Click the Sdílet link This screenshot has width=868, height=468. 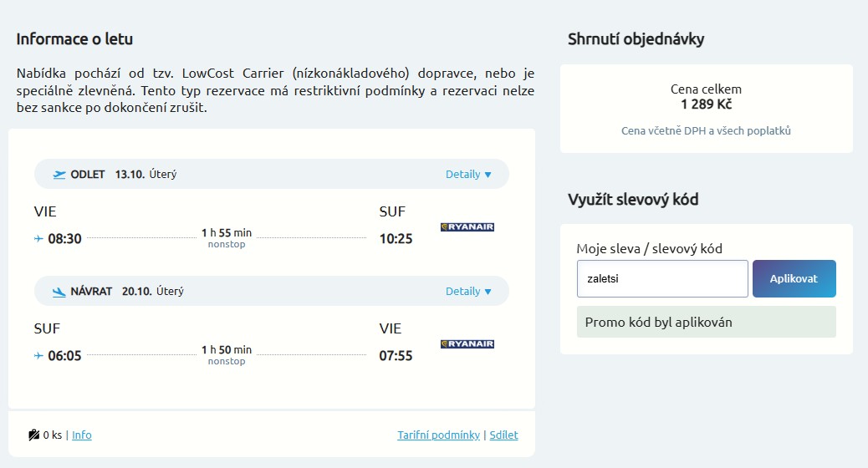503,435
